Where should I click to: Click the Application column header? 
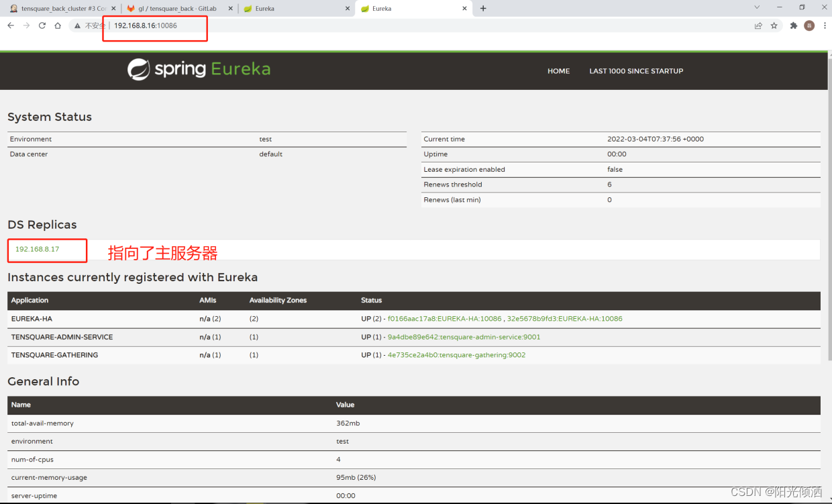coord(30,301)
